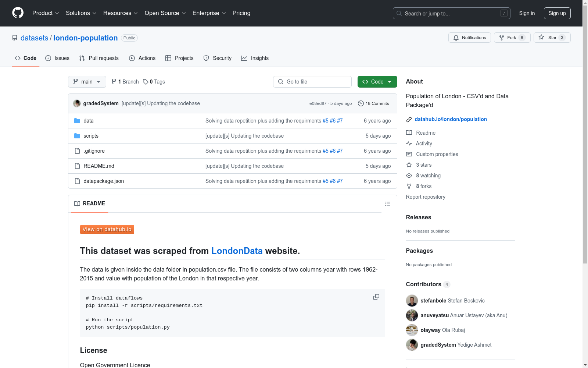Click the repository icon beside datasets

(15, 38)
